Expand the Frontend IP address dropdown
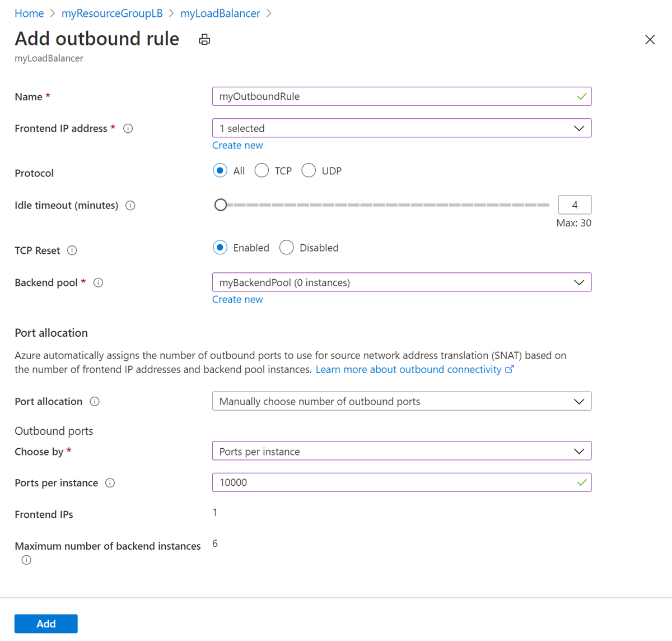 (x=402, y=128)
